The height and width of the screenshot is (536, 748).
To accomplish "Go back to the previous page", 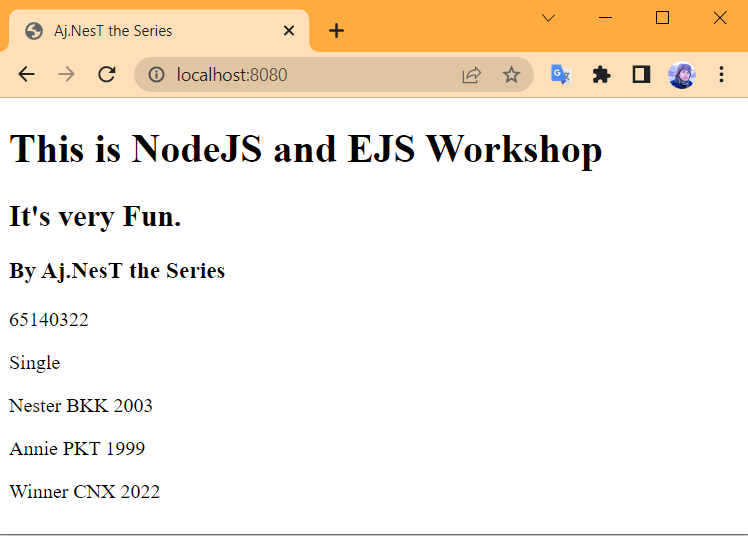I will (27, 75).
